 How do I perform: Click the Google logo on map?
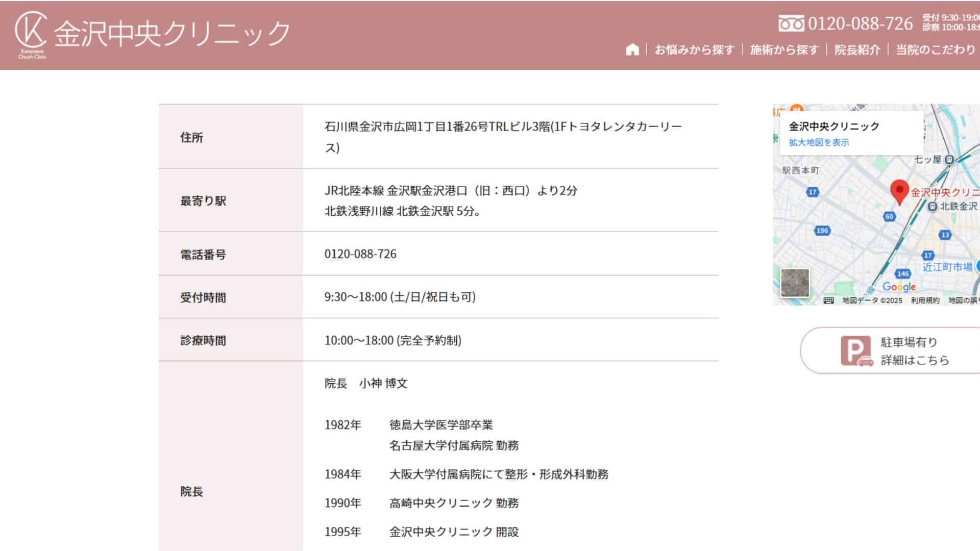pyautogui.click(x=899, y=287)
